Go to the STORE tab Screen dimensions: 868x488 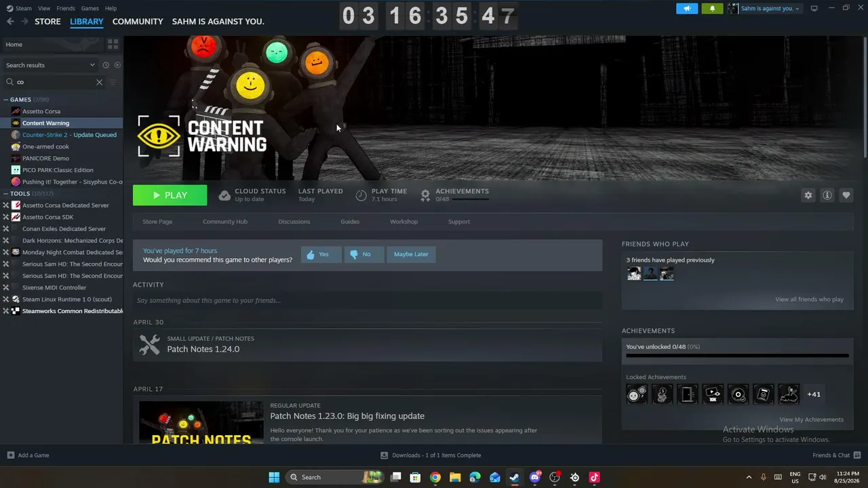click(x=47, y=22)
